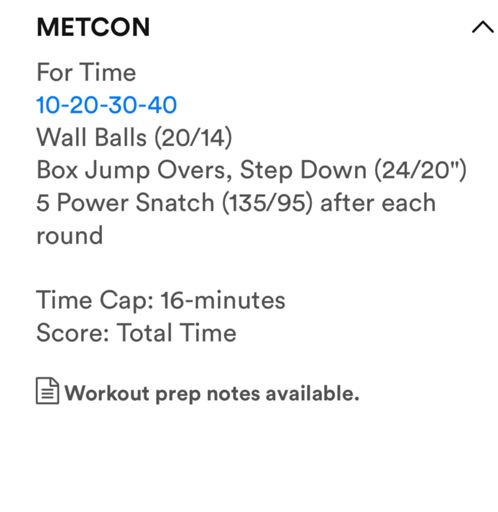Tap the "Total Time" score value
The image size is (498, 512).
(176, 333)
